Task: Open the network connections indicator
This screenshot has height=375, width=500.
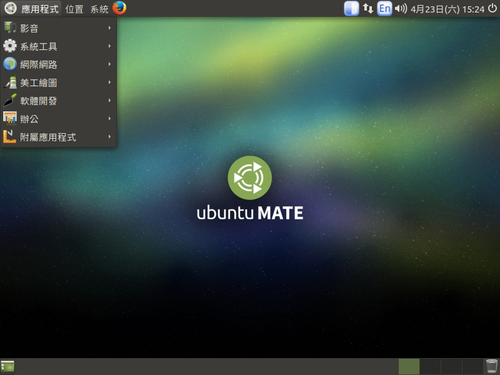Action: [x=368, y=8]
